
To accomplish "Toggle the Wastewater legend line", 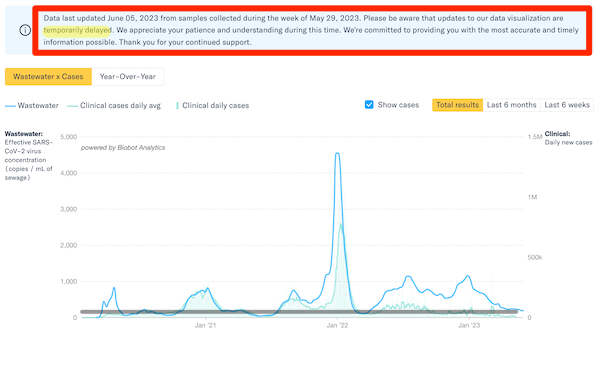I will pos(32,106).
